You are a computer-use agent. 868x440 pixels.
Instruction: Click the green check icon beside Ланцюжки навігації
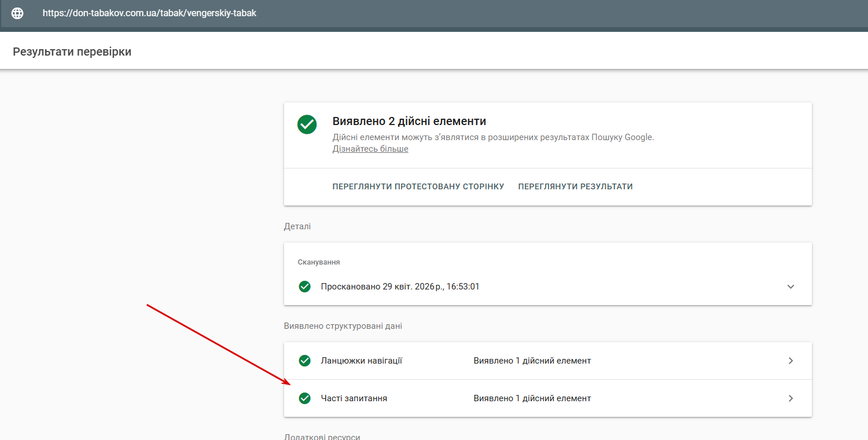pos(304,361)
